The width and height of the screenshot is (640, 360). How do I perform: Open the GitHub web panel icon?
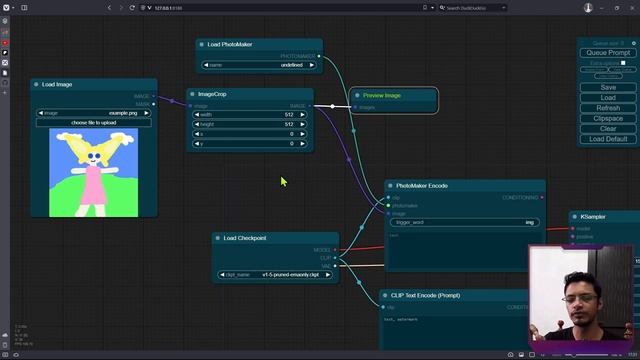click(5, 82)
